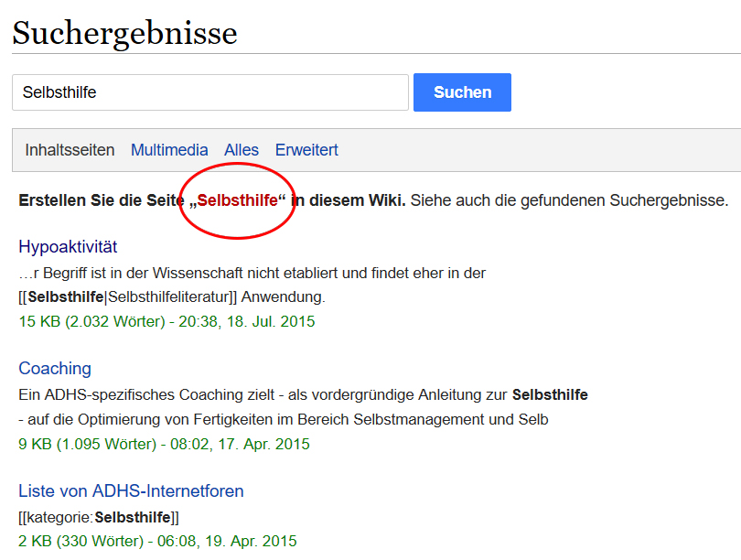Click the search field containing "Selbsthilfe"
This screenshot has width=741, height=560.
tap(209, 92)
